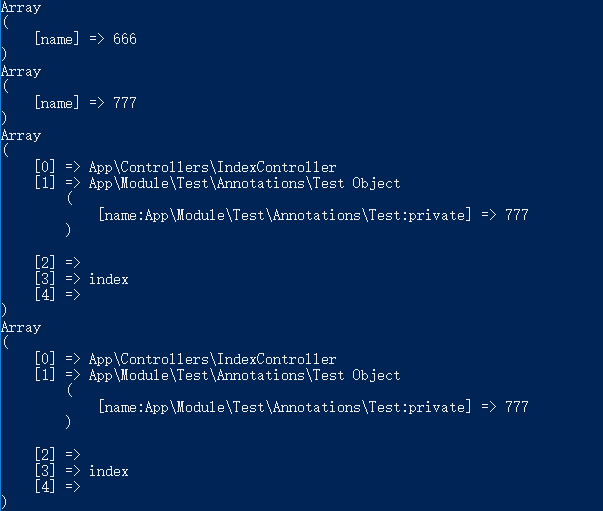
Task: Click the value 666 in the first array
Action: pyautogui.click(x=124, y=39)
